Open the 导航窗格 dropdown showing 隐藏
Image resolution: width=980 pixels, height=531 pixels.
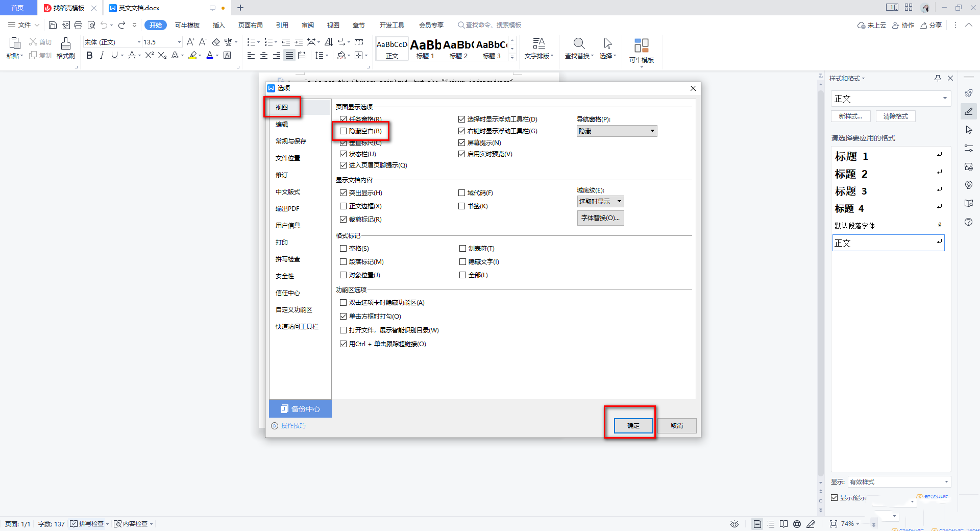click(617, 131)
